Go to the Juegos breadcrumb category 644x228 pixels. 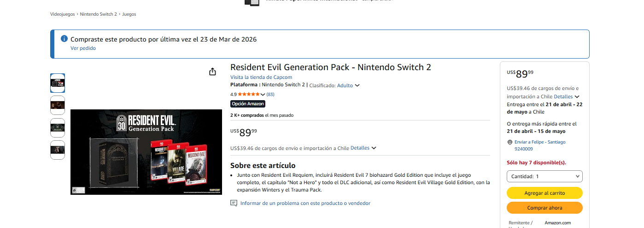tap(129, 14)
